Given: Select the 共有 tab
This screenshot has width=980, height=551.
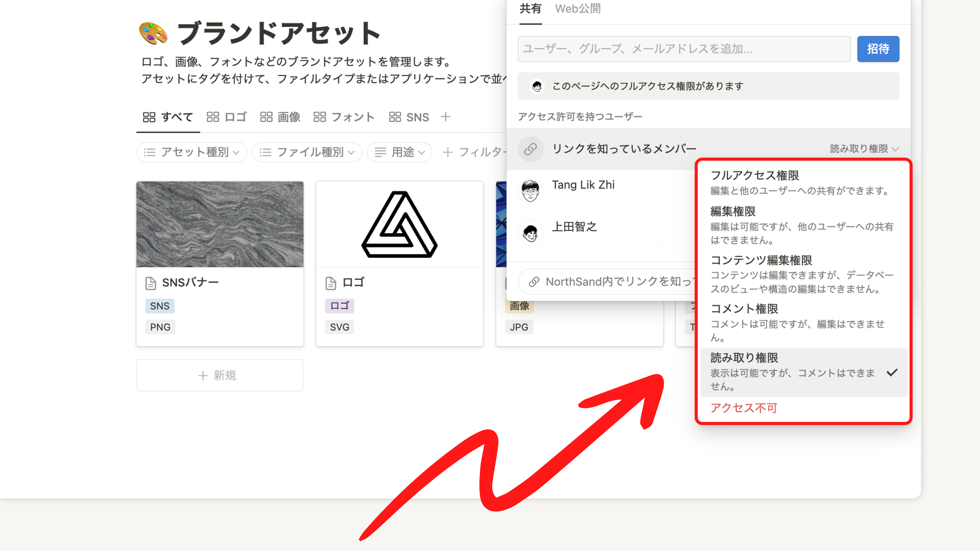Looking at the screenshot, I should coord(530,9).
